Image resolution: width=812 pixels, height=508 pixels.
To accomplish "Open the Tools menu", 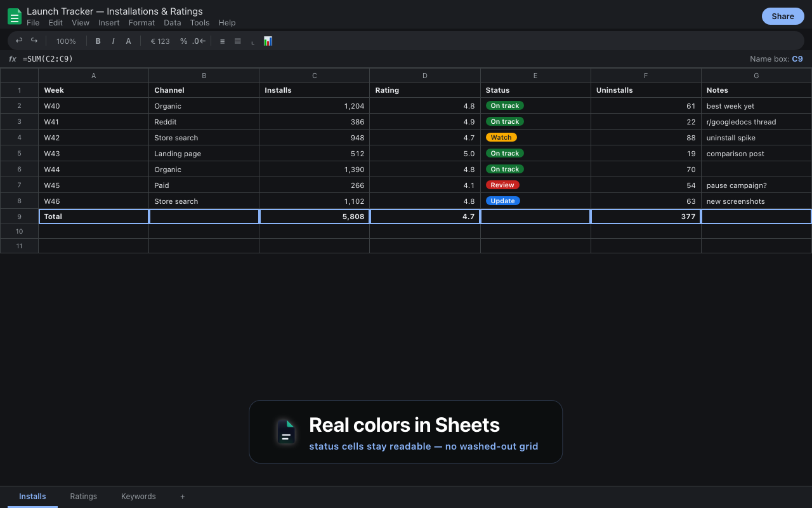I will point(200,23).
